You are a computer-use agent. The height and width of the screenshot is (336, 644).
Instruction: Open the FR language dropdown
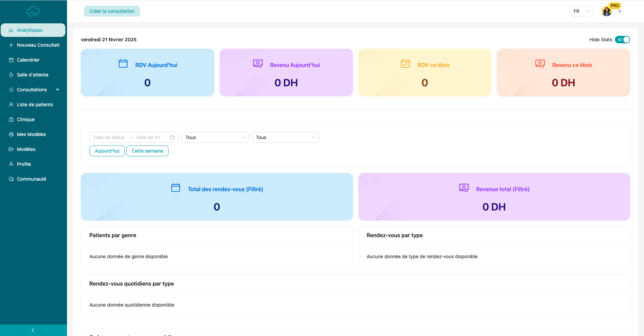pos(581,11)
